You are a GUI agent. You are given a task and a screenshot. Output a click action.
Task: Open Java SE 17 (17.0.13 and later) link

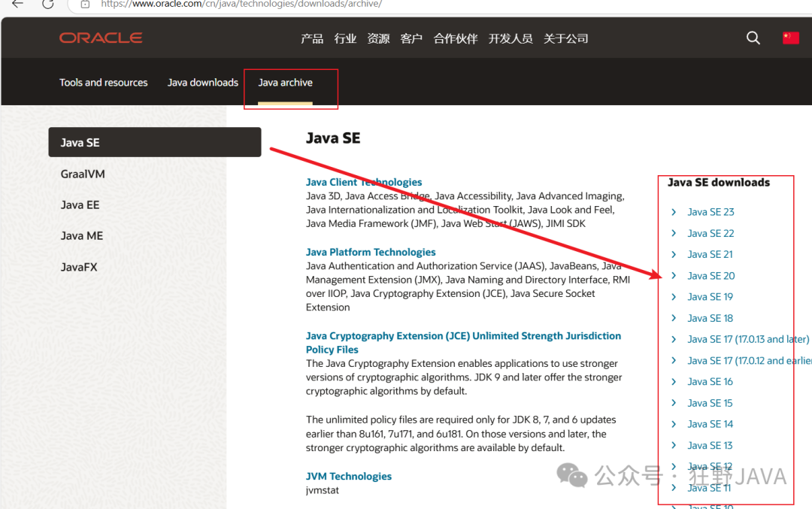(x=748, y=339)
